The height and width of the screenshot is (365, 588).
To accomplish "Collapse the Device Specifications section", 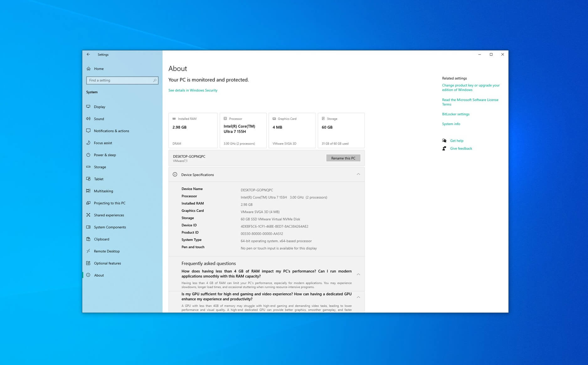I will (358, 174).
